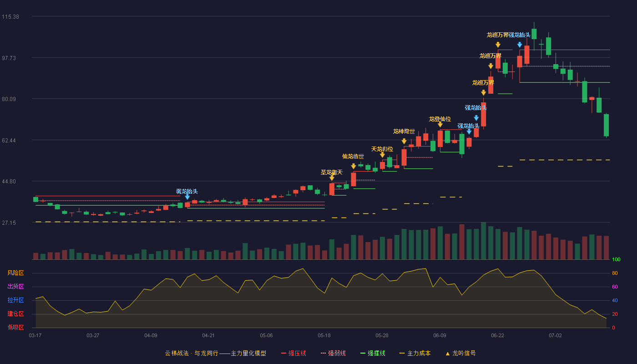Select the 05-06 date label
This screenshot has width=637, height=364.
(266, 335)
